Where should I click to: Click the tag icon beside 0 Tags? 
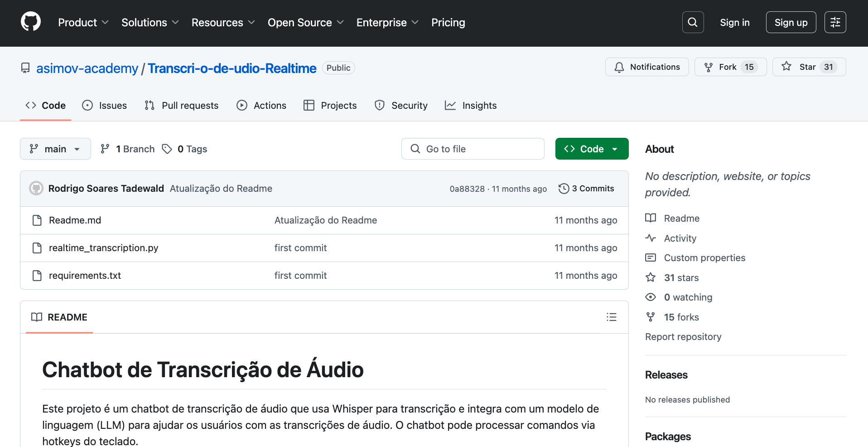[167, 149]
